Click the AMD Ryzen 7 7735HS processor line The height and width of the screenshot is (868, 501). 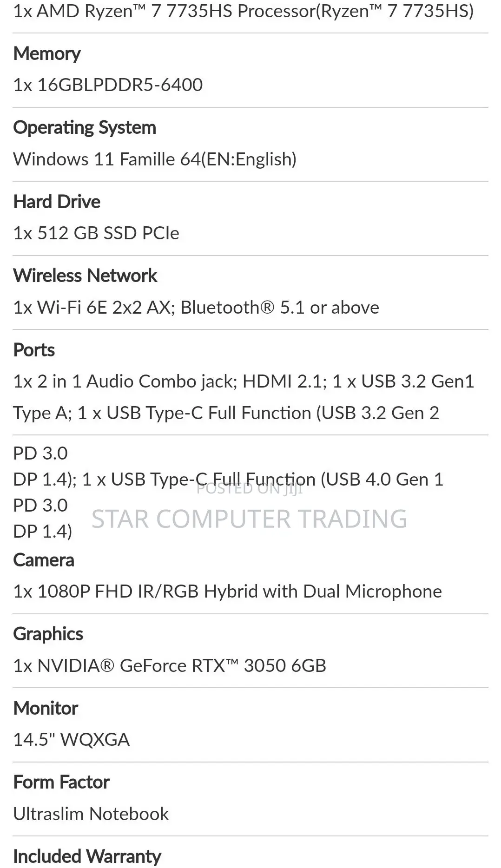(243, 10)
